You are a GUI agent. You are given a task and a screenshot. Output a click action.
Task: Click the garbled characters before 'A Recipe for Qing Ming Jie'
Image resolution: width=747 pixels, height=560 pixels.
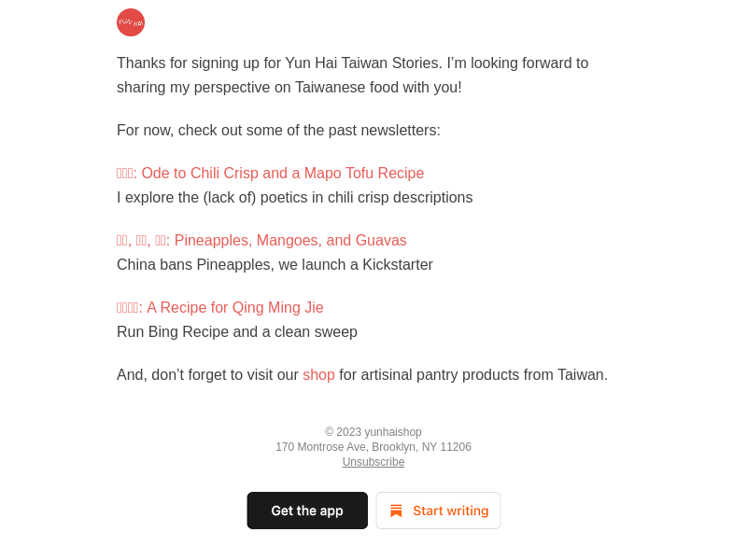coord(129,308)
